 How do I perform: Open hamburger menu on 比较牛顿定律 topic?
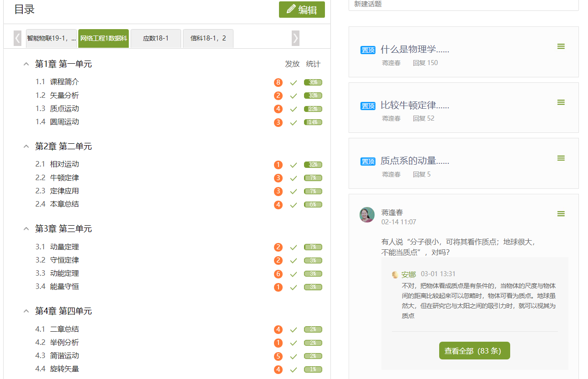(561, 102)
